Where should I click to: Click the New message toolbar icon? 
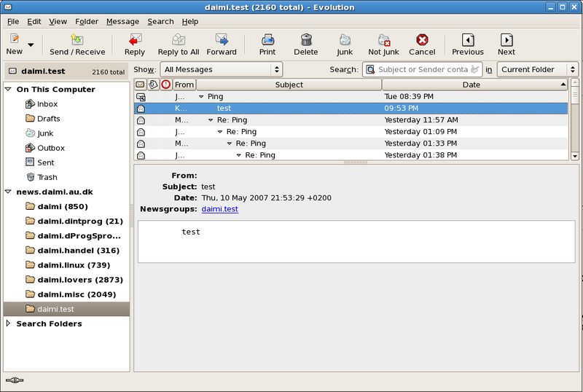pyautogui.click(x=15, y=39)
